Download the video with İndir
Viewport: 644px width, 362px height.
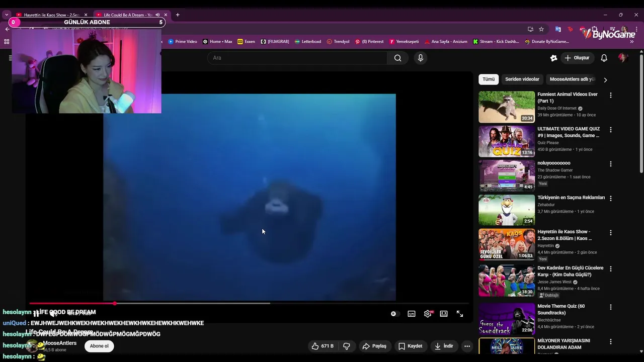click(x=444, y=346)
